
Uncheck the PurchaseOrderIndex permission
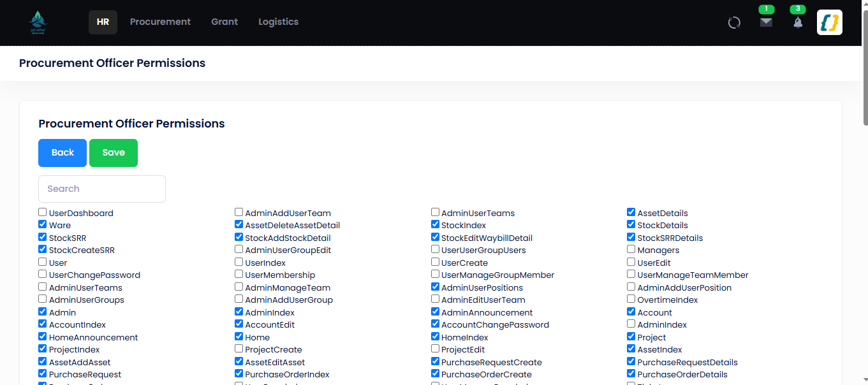(x=239, y=374)
